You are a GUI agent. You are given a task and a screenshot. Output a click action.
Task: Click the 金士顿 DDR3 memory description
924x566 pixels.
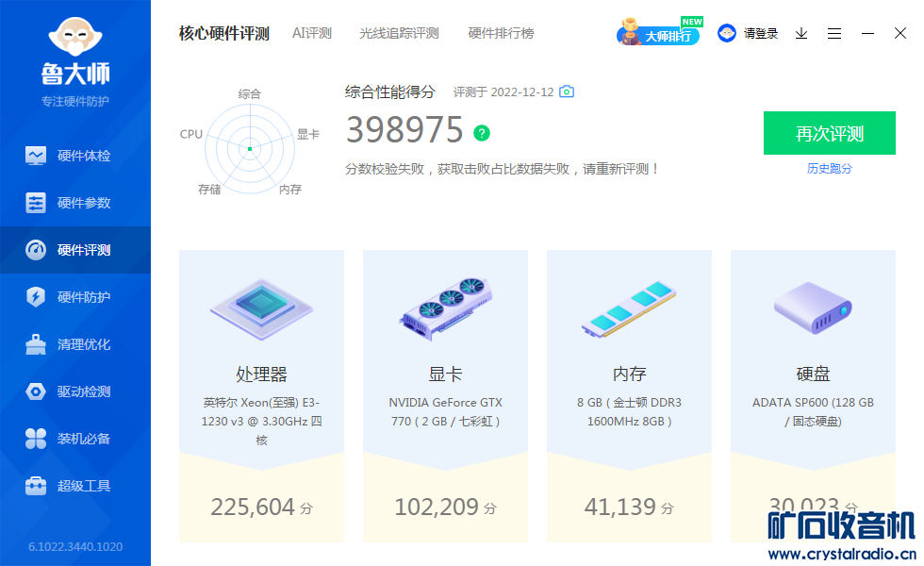(x=630, y=411)
